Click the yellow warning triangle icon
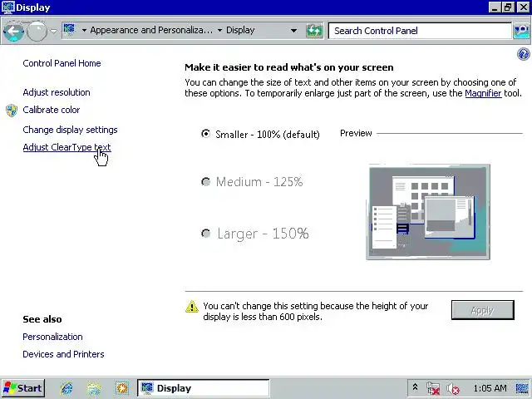Screen dimensions: 532x399 (x=192, y=307)
